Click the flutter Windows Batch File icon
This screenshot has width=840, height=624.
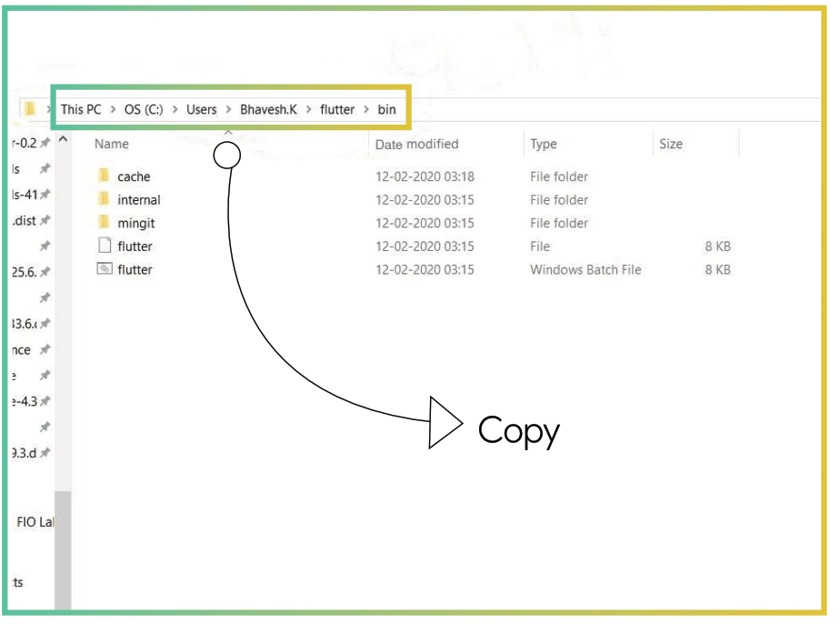click(x=104, y=269)
